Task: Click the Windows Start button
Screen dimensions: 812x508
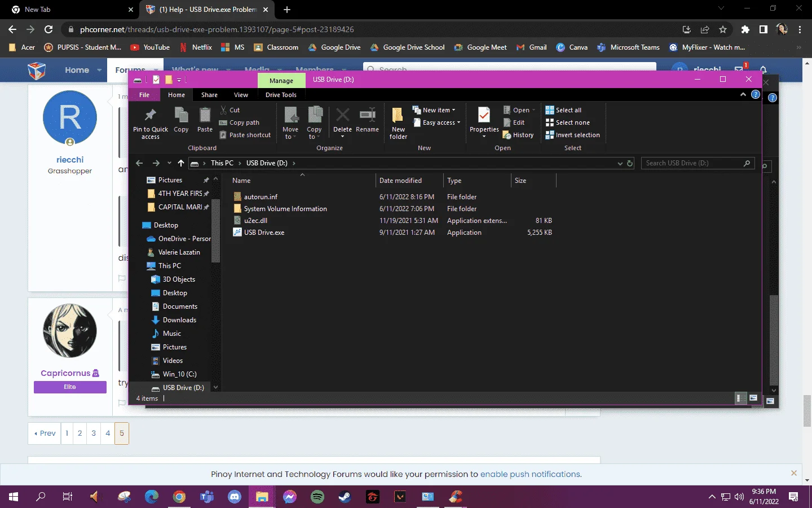Action: [x=14, y=497]
